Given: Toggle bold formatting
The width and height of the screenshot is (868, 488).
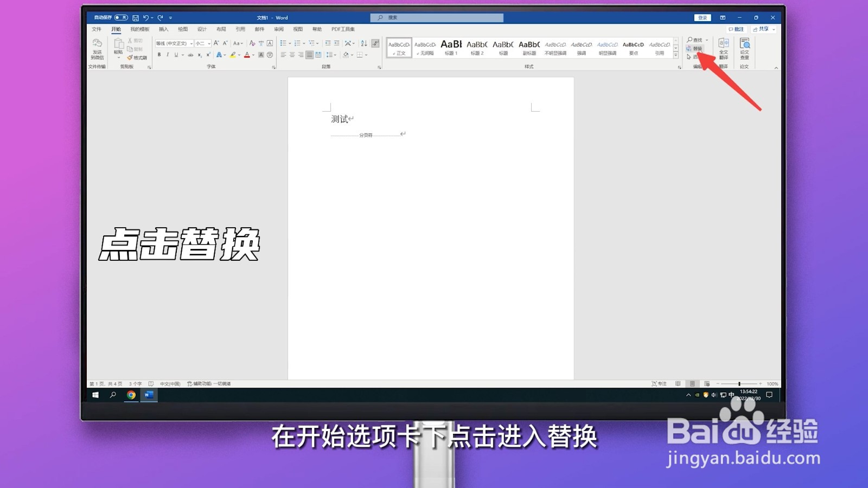Looking at the screenshot, I should coord(159,54).
